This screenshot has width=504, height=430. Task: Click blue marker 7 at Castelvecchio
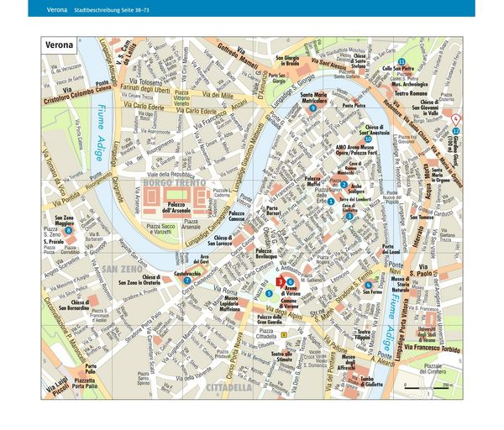point(186,281)
